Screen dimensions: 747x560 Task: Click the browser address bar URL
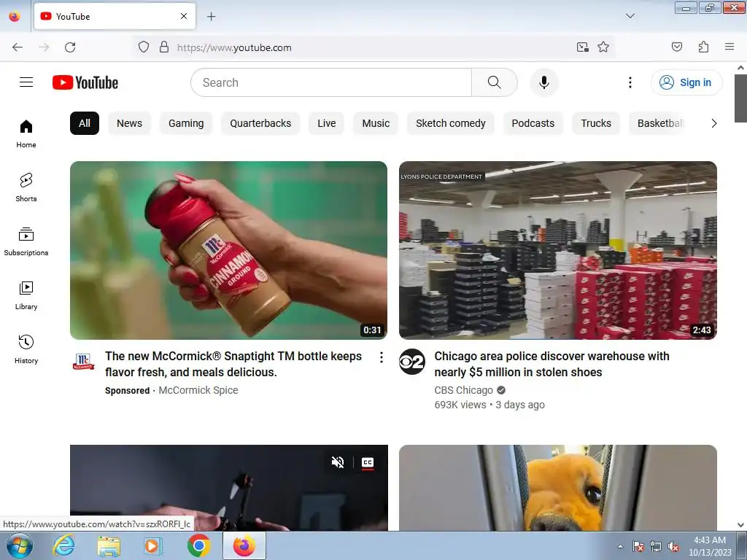(234, 47)
